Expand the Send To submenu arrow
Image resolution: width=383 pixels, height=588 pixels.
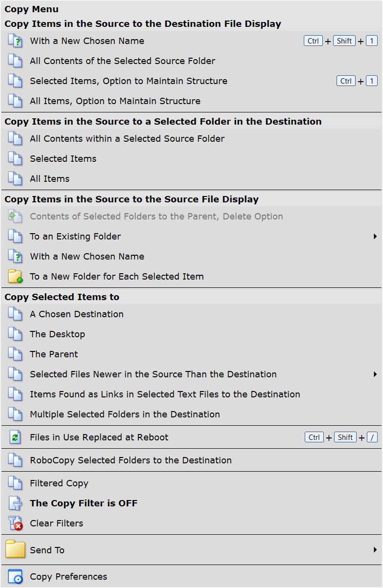pos(375,550)
